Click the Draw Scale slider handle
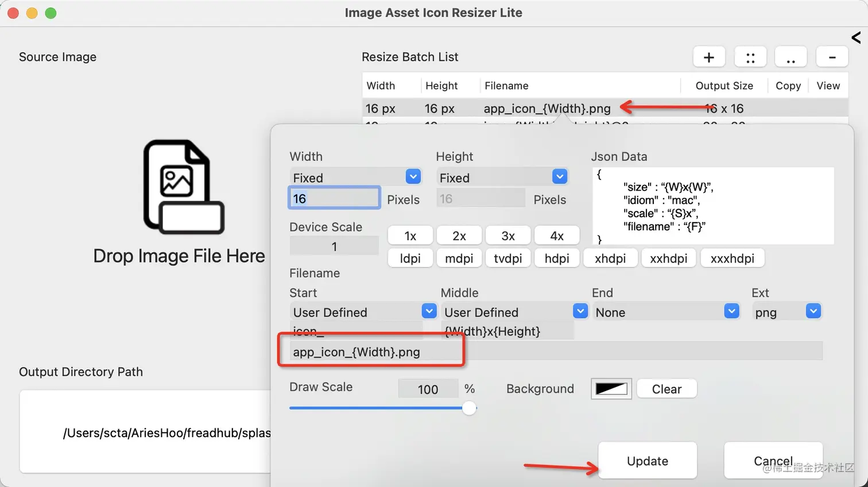 (469, 408)
